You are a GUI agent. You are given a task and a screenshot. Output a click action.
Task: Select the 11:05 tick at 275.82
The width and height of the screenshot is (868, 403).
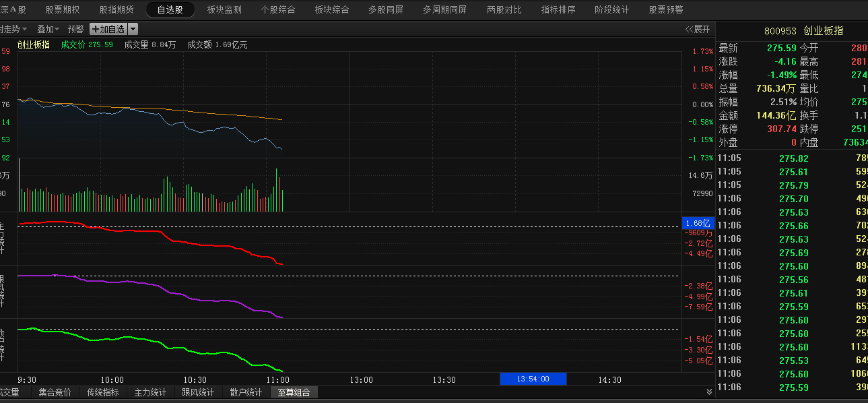792,158
